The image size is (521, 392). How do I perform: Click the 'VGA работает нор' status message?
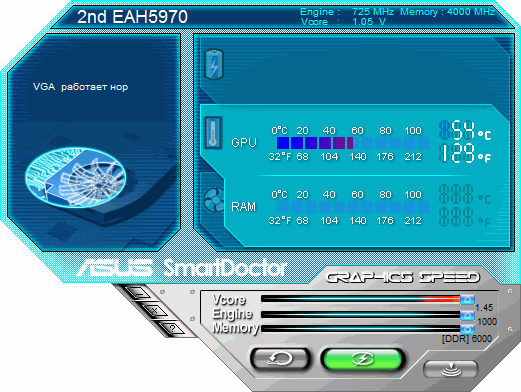pyautogui.click(x=80, y=87)
